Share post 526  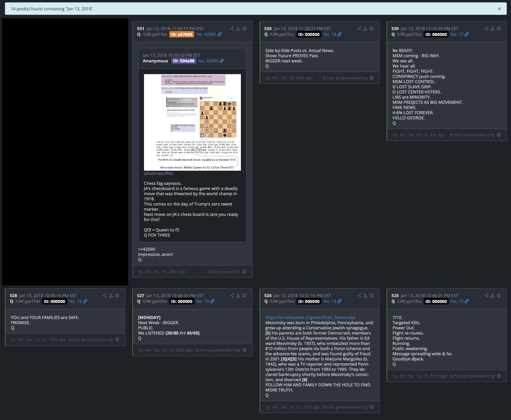359,295
